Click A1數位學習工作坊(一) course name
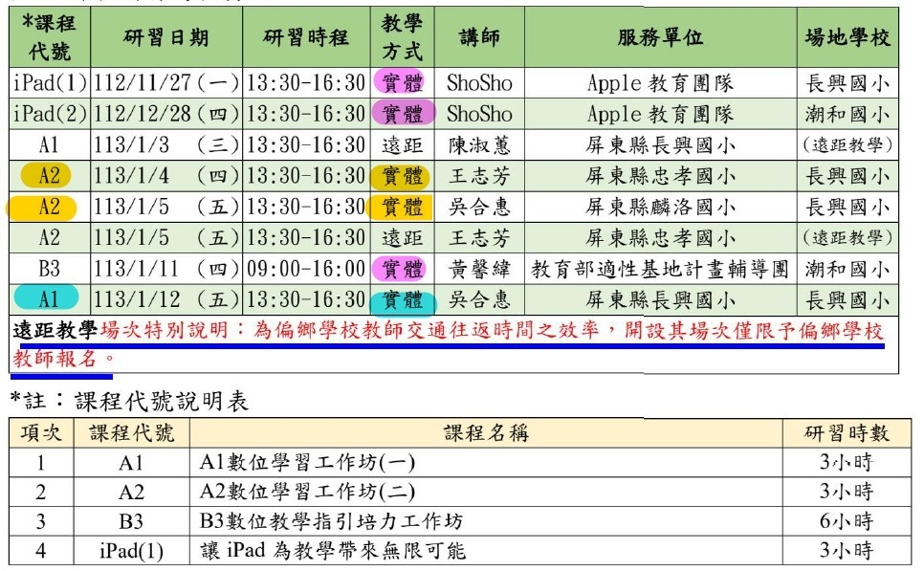The image size is (924, 571). pos(307,463)
